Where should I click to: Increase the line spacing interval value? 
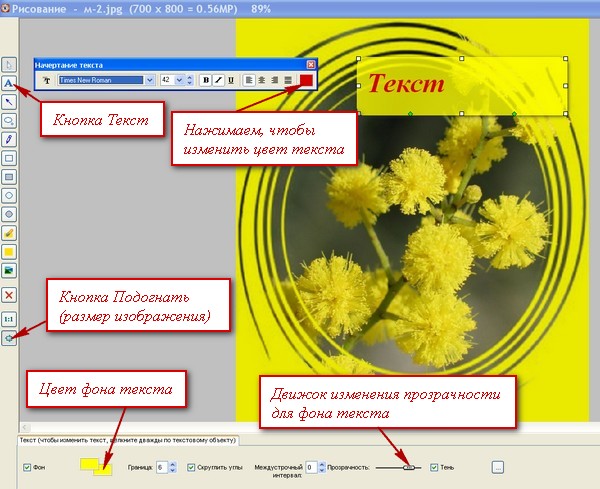(x=322, y=465)
